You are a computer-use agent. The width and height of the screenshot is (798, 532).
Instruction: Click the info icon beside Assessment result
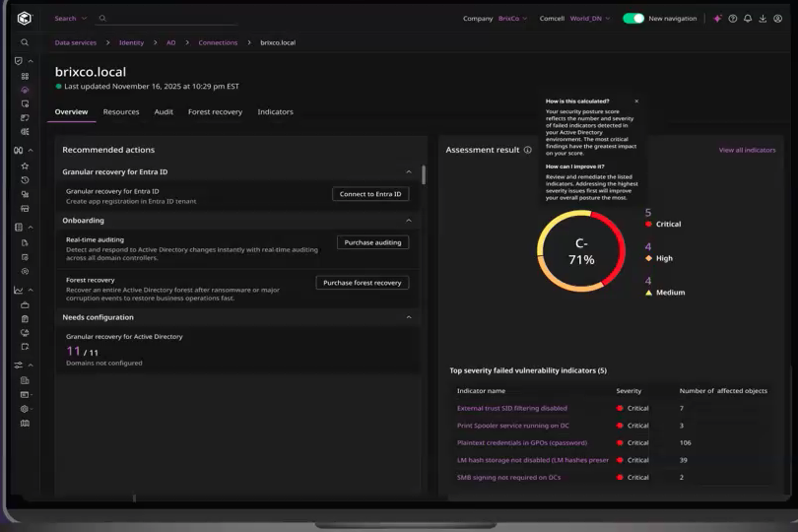coord(528,151)
